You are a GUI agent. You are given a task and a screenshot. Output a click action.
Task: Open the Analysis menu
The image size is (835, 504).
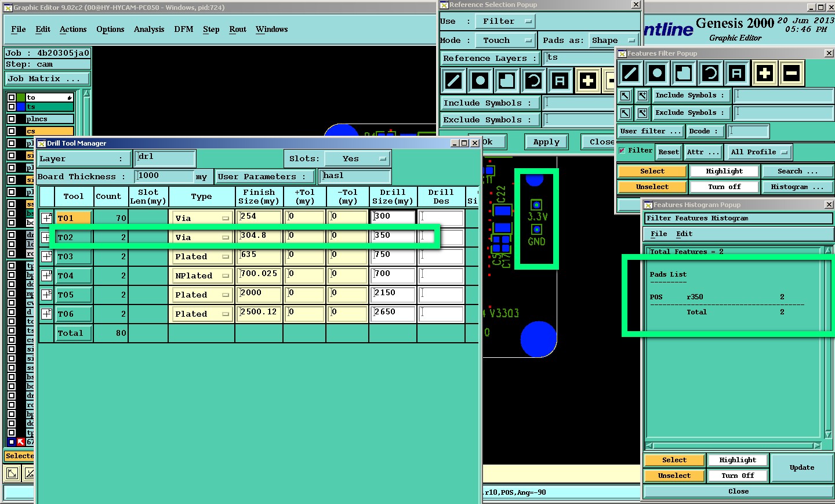click(149, 29)
